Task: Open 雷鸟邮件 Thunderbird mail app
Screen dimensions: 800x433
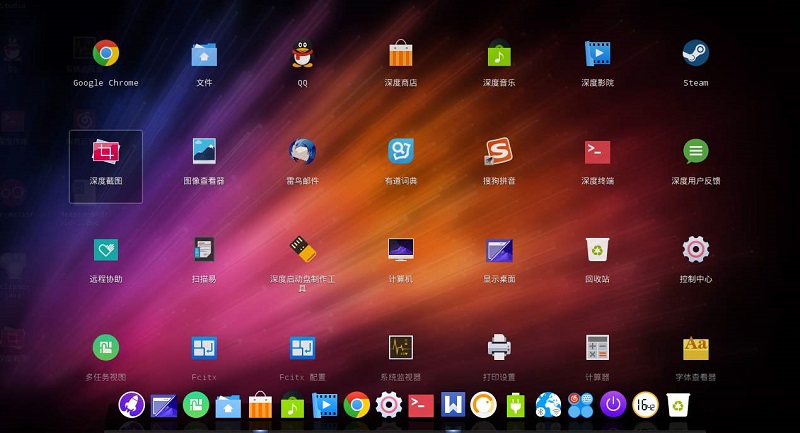Action: tap(303, 152)
